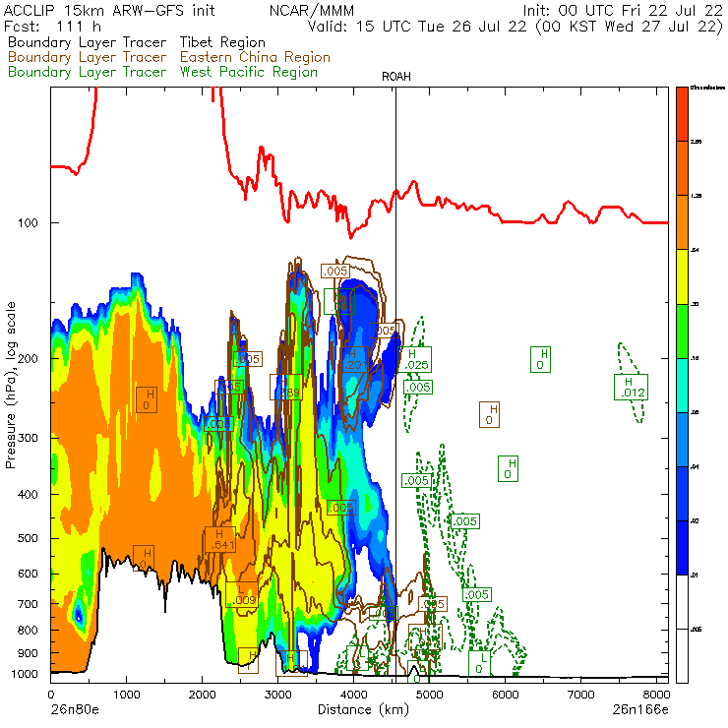728x728 pixels.
Task: Click the bright green color bar segment
Action: (x=682, y=331)
